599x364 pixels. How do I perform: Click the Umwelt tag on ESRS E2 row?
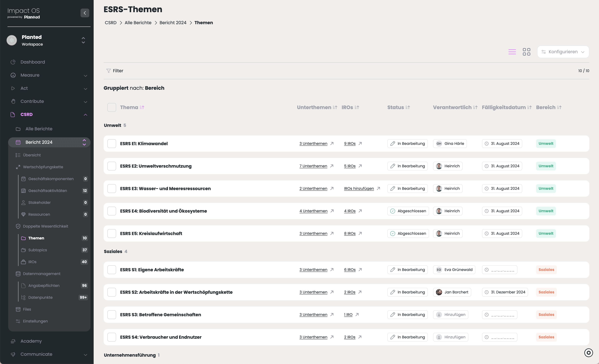tap(546, 166)
